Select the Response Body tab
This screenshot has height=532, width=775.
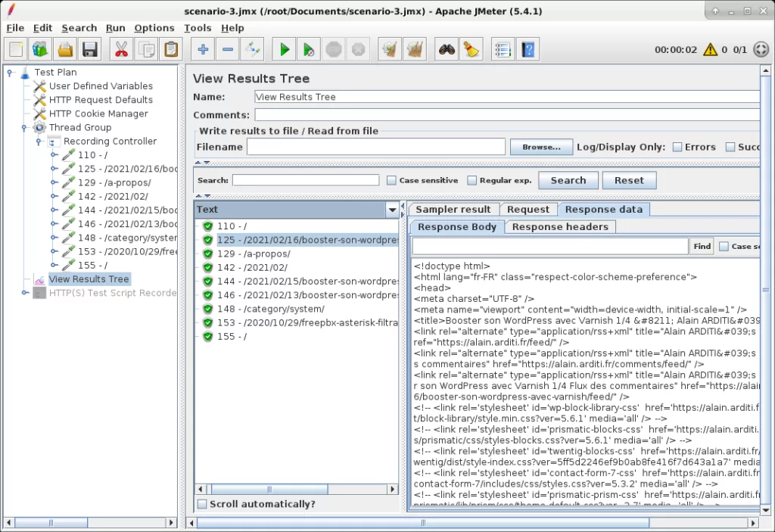(x=457, y=227)
